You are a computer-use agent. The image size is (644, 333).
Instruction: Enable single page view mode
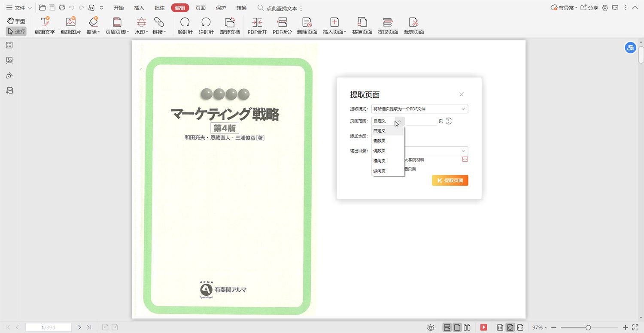457,327
